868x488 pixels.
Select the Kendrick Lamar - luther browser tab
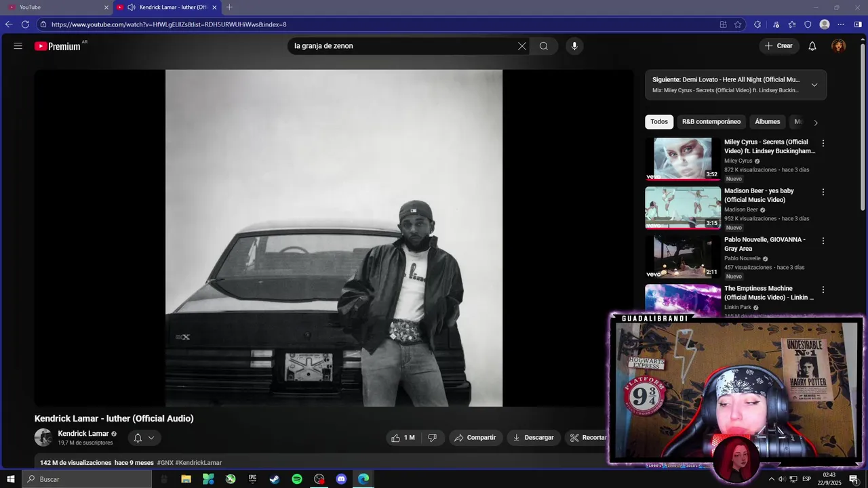[x=167, y=7]
